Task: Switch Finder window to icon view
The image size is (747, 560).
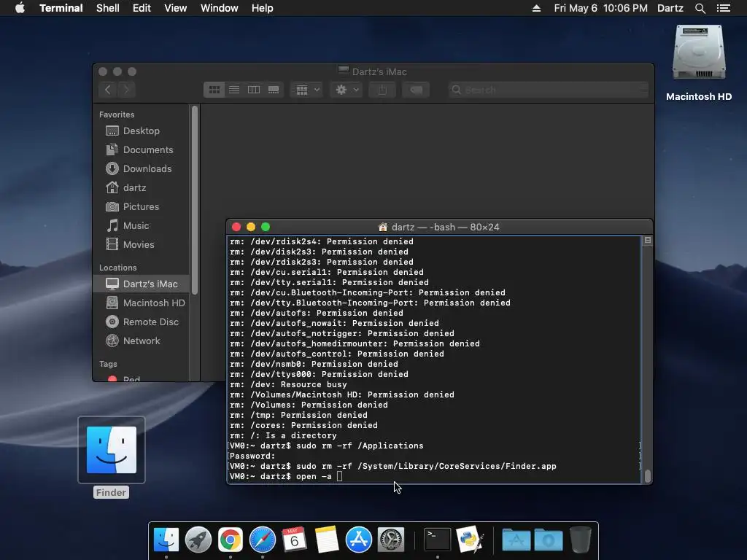Action: tap(214, 90)
